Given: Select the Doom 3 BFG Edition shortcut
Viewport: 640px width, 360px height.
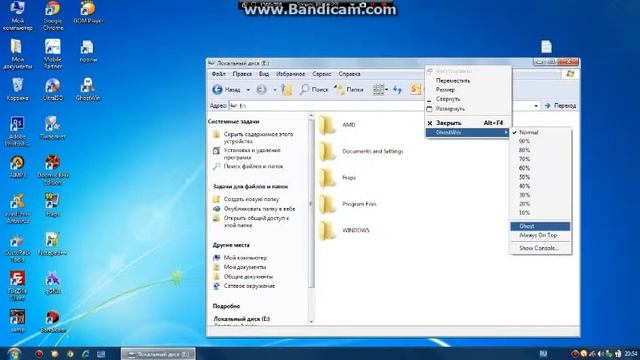Looking at the screenshot, I should click(53, 170).
